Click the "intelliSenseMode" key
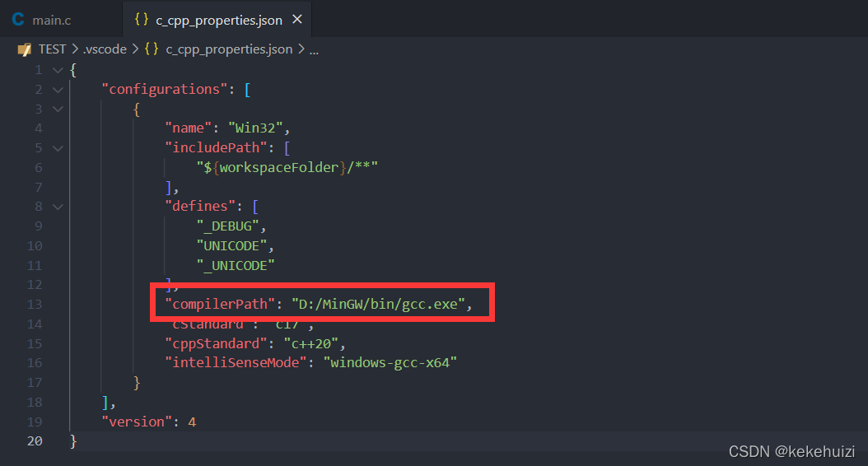Screen dimensions: 868x466 pyautogui.click(x=236, y=362)
